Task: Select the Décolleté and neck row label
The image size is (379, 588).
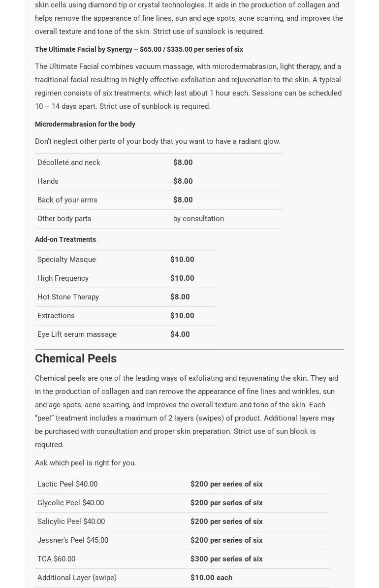Action: [x=69, y=163]
